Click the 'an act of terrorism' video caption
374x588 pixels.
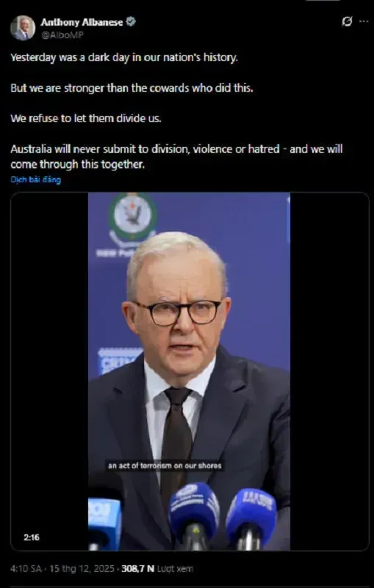[x=165, y=466]
